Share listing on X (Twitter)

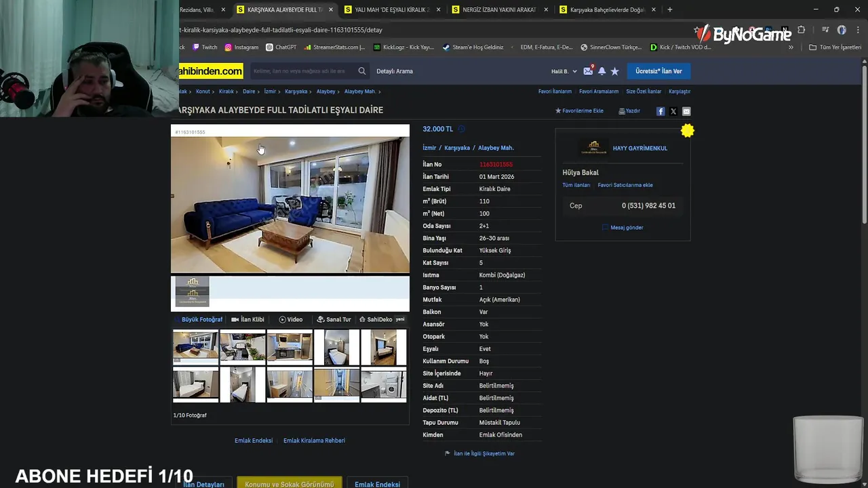tap(673, 111)
